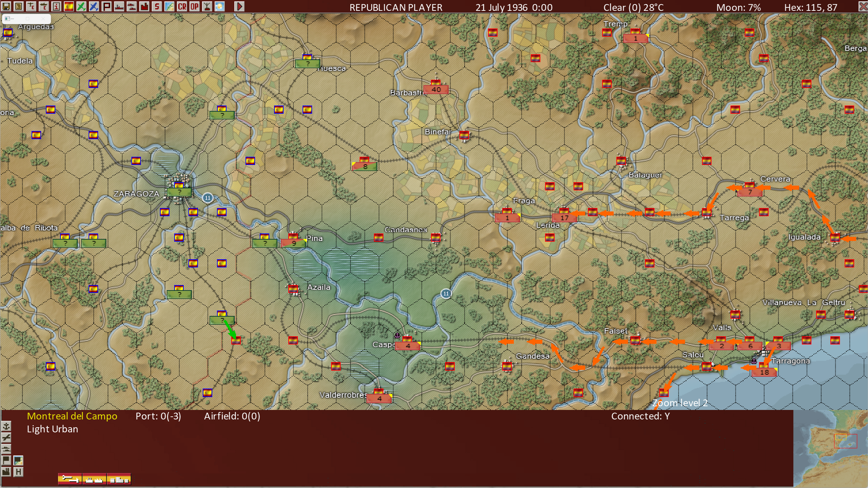Click the OP toolbar button

pyautogui.click(x=194, y=6)
